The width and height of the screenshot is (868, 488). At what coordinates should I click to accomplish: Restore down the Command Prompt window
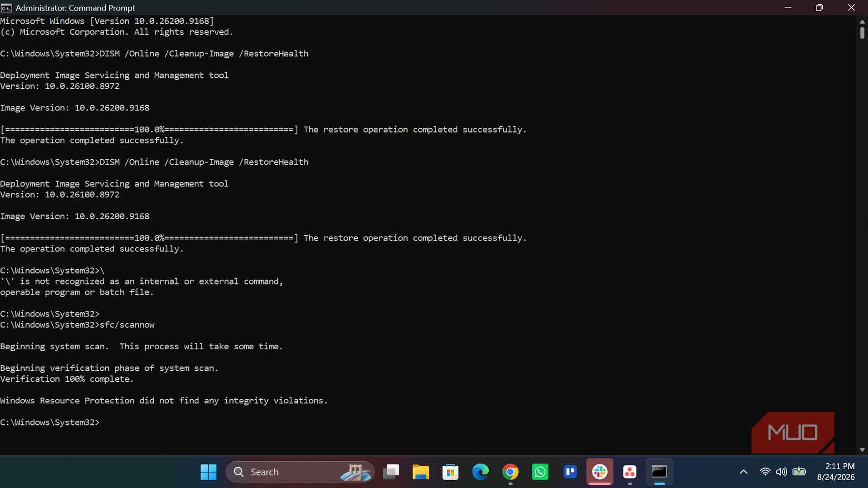point(819,7)
